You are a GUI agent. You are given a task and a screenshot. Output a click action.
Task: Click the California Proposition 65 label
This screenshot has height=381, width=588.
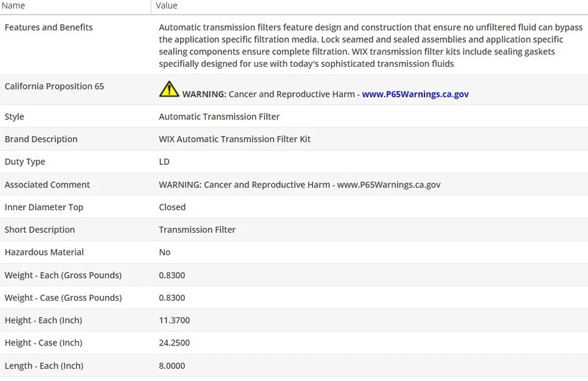click(x=55, y=86)
